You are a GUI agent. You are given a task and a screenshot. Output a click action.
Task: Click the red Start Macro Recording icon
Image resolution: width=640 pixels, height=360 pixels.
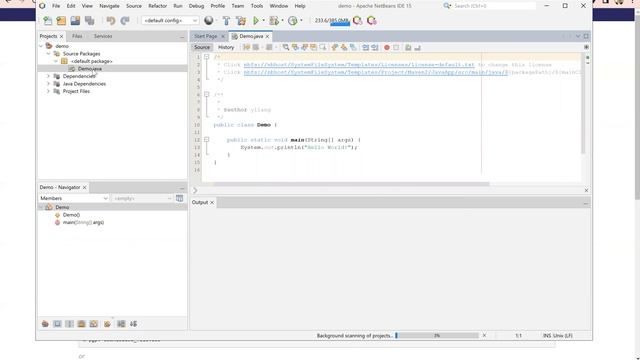point(387,47)
